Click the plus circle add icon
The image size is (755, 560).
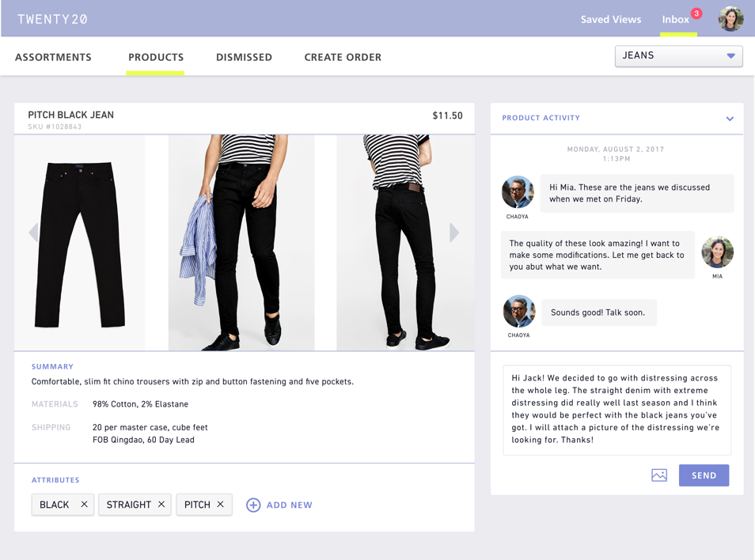[253, 505]
